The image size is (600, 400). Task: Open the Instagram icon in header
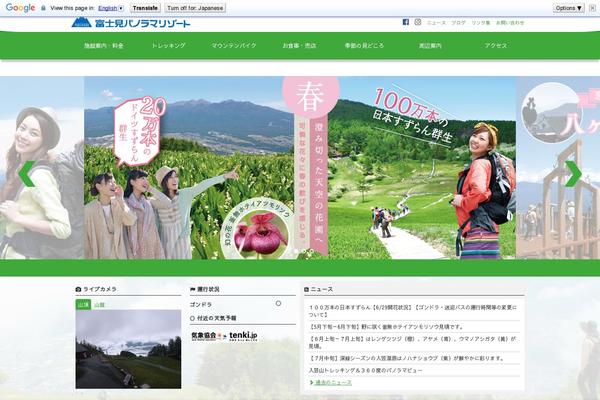click(x=418, y=22)
